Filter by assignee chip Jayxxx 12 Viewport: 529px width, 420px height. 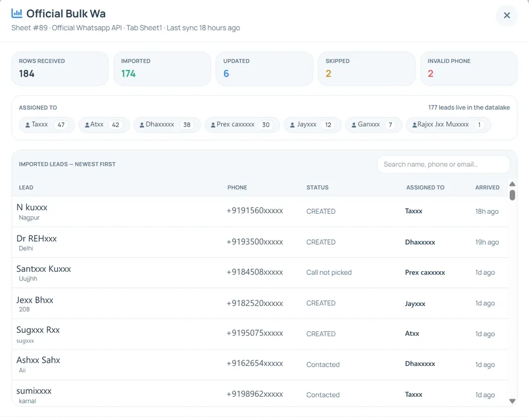pyautogui.click(x=312, y=125)
